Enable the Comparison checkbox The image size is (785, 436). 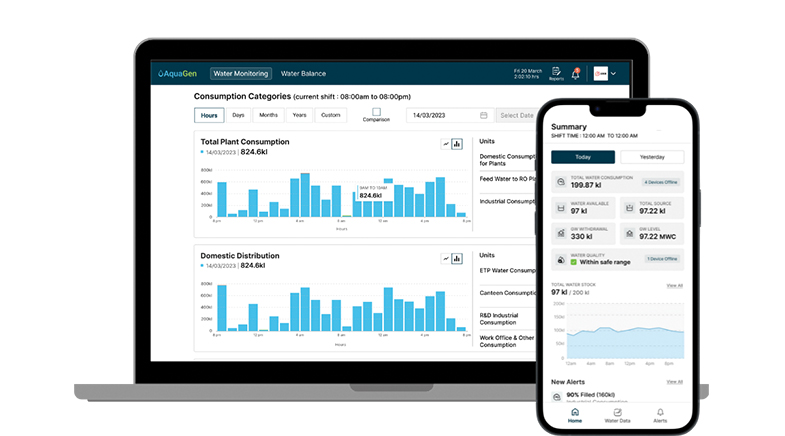[376, 112]
